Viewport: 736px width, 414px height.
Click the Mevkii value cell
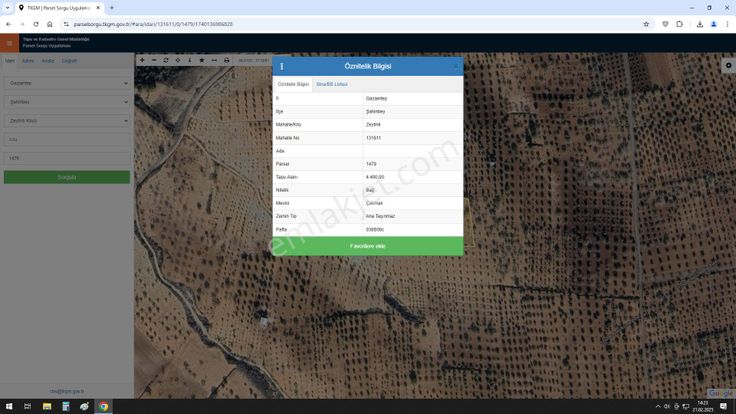(413, 203)
